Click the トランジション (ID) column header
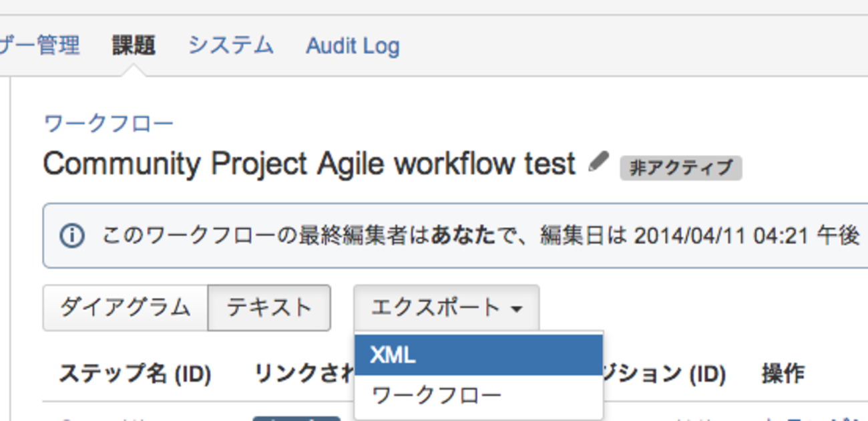The width and height of the screenshot is (868, 421). [x=664, y=374]
